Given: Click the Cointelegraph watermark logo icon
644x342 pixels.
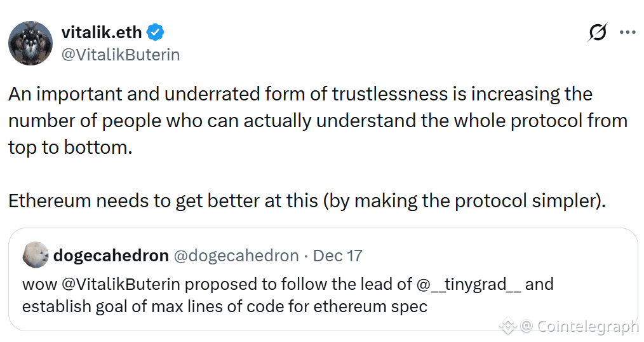Looking at the screenshot, I should click(x=507, y=327).
